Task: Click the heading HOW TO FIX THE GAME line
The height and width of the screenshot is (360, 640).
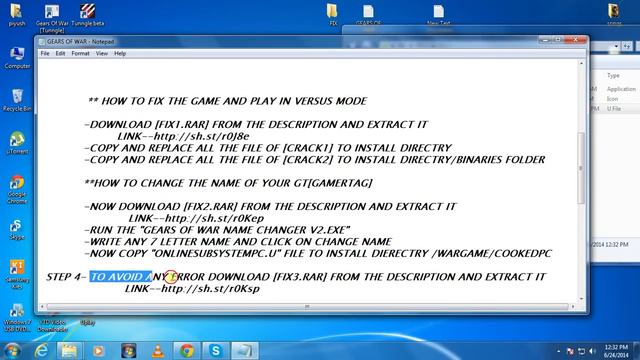Action: (x=228, y=101)
